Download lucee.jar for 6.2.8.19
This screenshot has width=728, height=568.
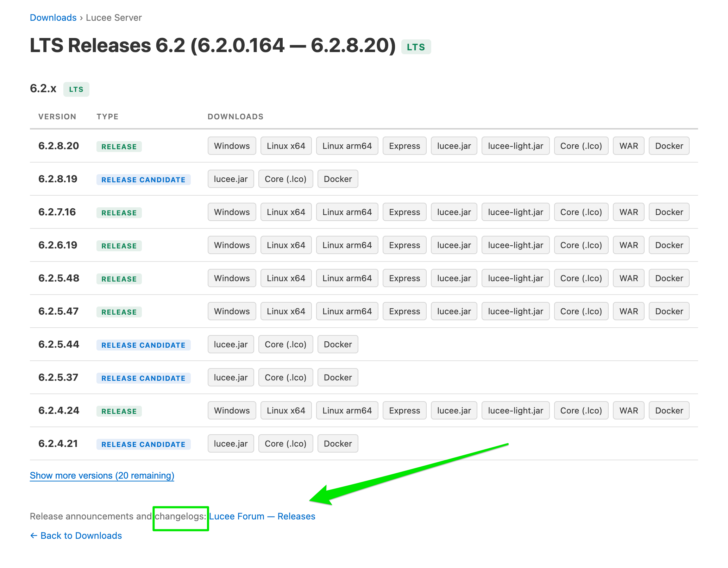tap(231, 179)
